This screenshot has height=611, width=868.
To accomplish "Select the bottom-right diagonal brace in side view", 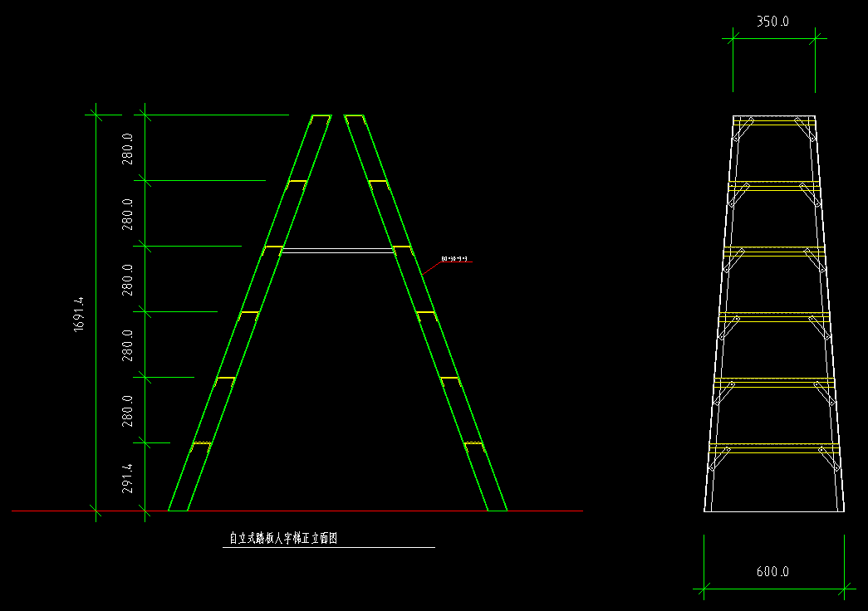I will tap(830, 460).
